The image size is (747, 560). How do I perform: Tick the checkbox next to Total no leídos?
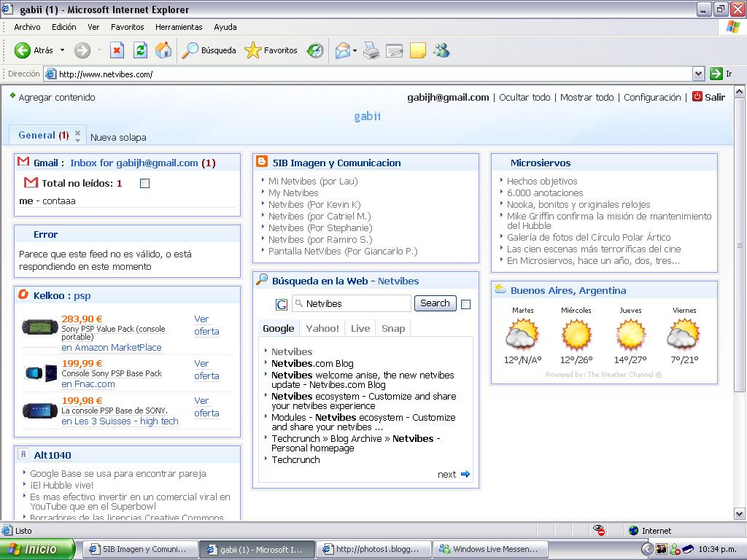145,183
